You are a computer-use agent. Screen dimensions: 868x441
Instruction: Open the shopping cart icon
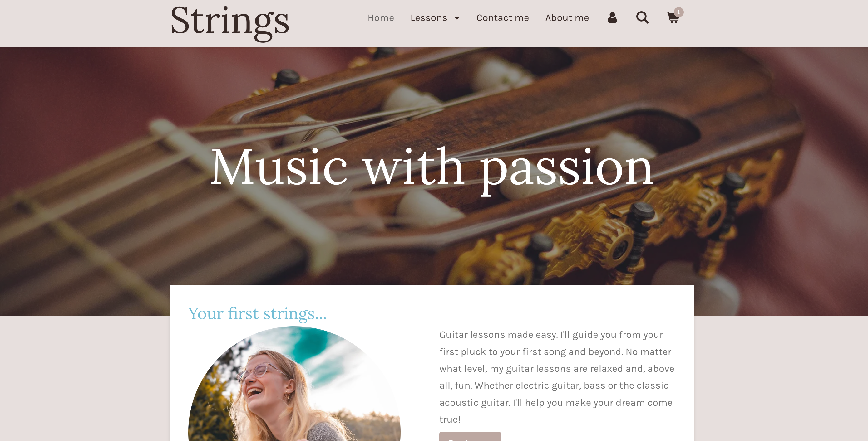(x=673, y=17)
